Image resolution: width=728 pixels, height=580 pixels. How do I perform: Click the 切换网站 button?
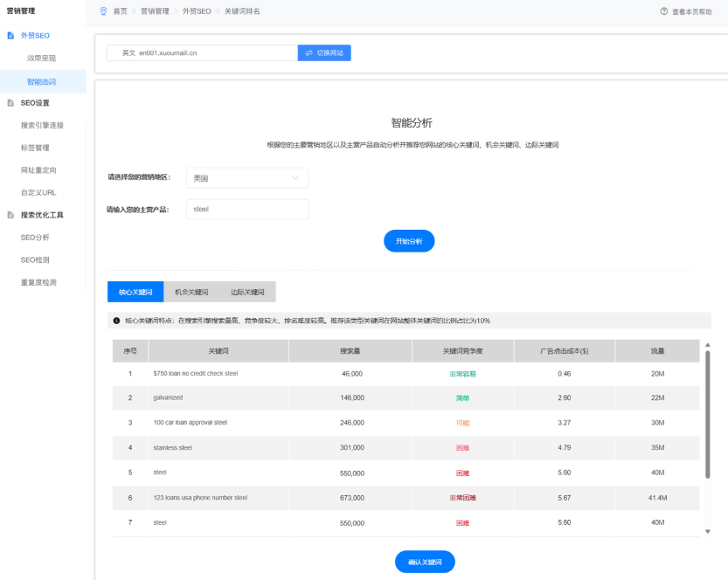point(324,53)
